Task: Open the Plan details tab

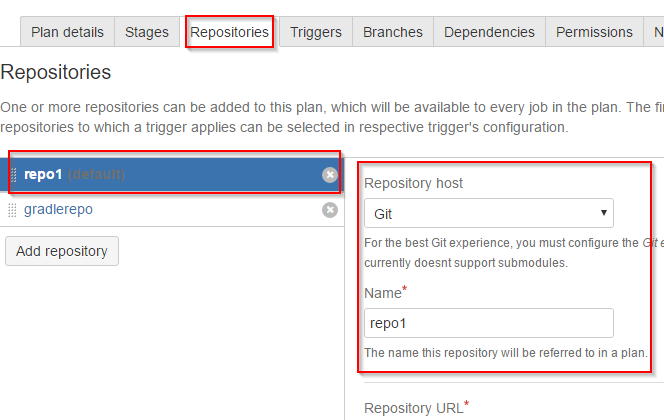Action: (67, 32)
